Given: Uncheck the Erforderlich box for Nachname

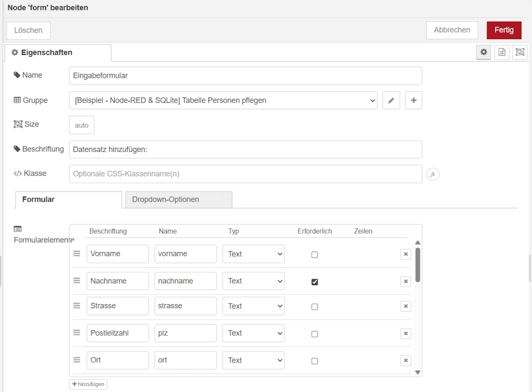Looking at the screenshot, I should click(315, 282).
